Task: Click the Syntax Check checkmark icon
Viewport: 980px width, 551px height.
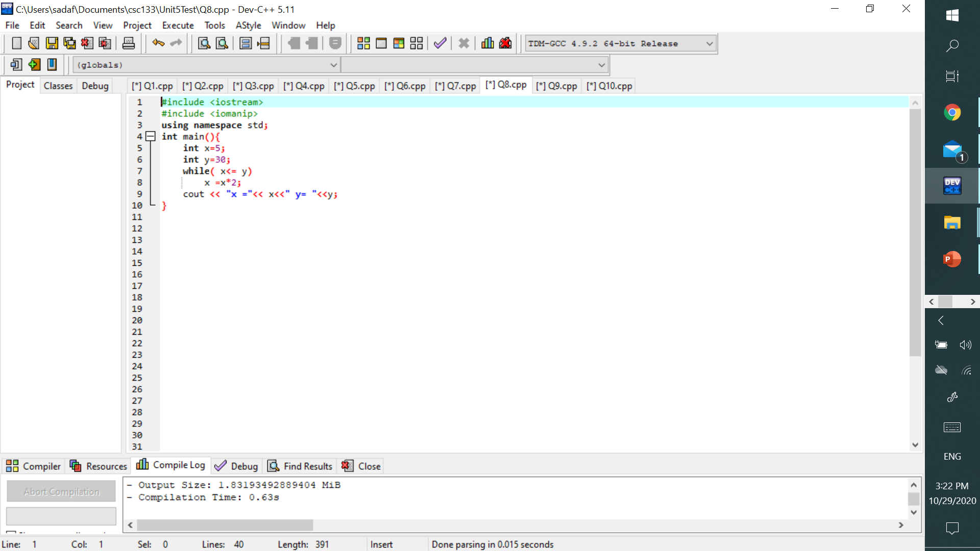Action: click(x=440, y=43)
